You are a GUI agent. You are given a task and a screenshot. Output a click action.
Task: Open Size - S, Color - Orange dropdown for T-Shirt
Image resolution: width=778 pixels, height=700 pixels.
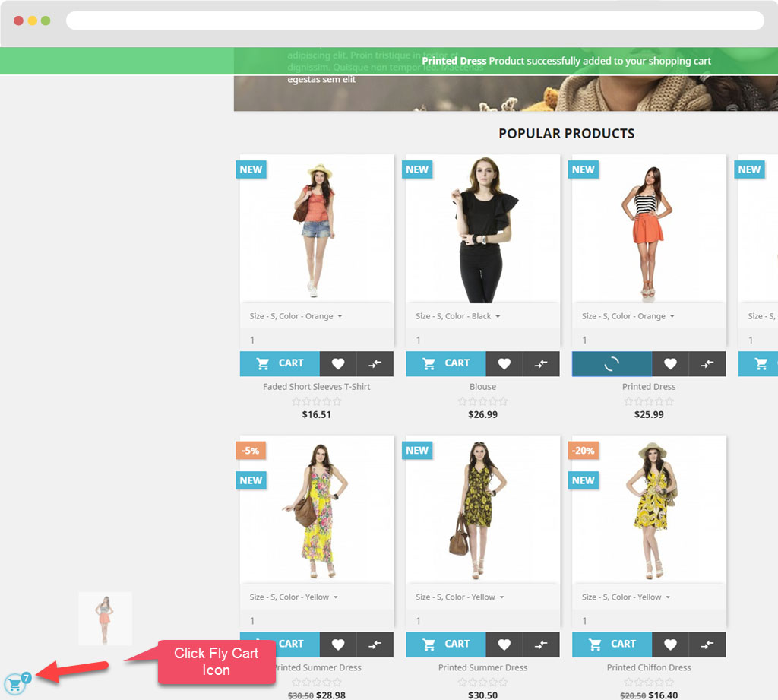(317, 316)
